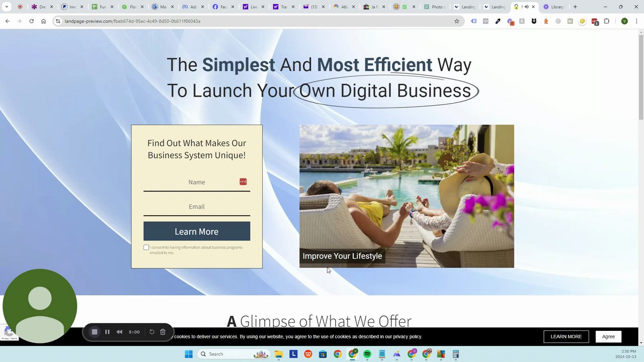The image size is (644, 362).
Task: Switch to the Atlas tab
Action: (345, 7)
